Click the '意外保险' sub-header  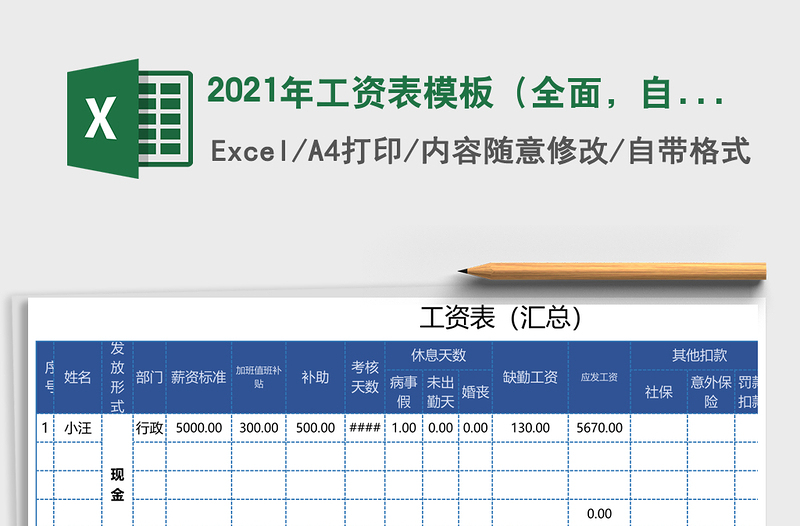coord(711,392)
